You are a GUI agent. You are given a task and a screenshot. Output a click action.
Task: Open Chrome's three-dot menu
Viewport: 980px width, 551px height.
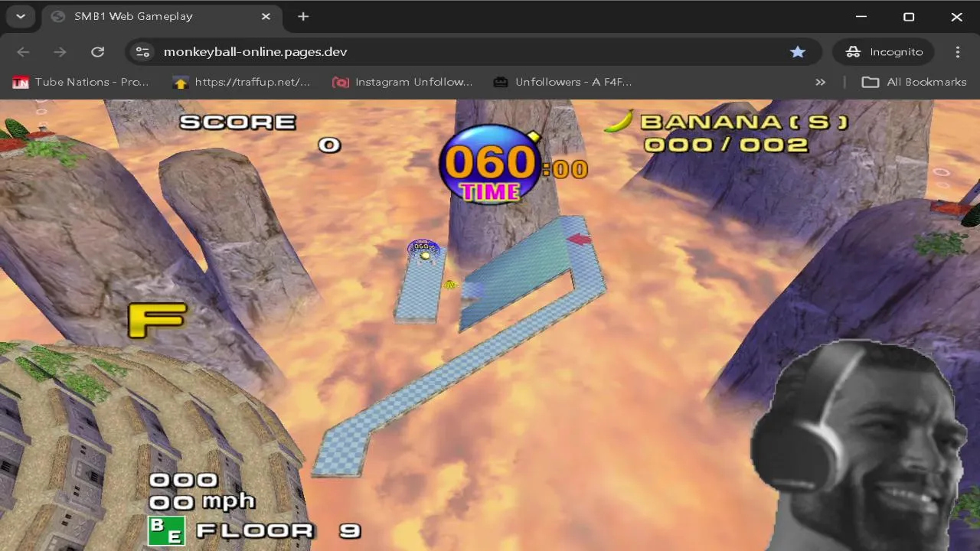click(958, 52)
